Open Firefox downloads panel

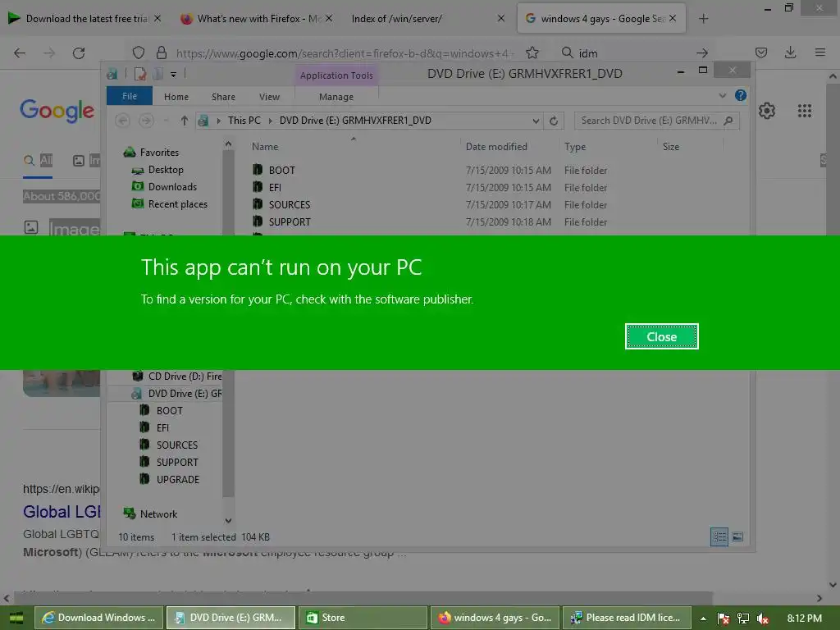(x=790, y=52)
